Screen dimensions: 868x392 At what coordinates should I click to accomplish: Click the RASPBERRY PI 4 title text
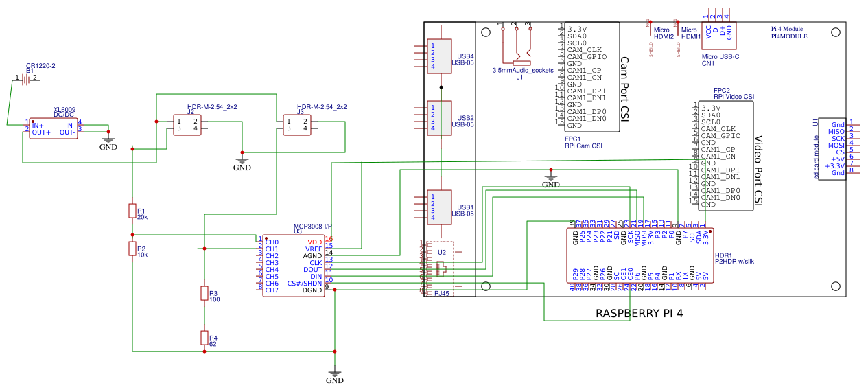click(x=640, y=313)
